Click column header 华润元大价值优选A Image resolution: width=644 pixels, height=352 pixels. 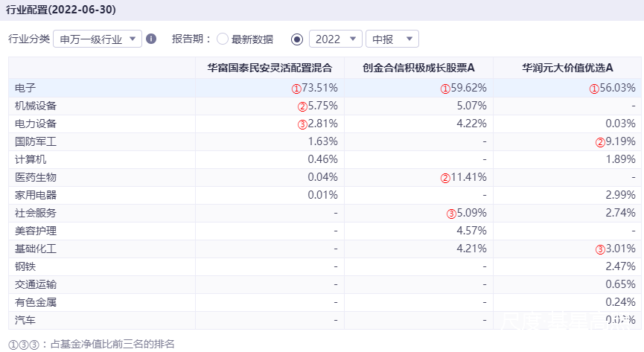click(x=567, y=68)
